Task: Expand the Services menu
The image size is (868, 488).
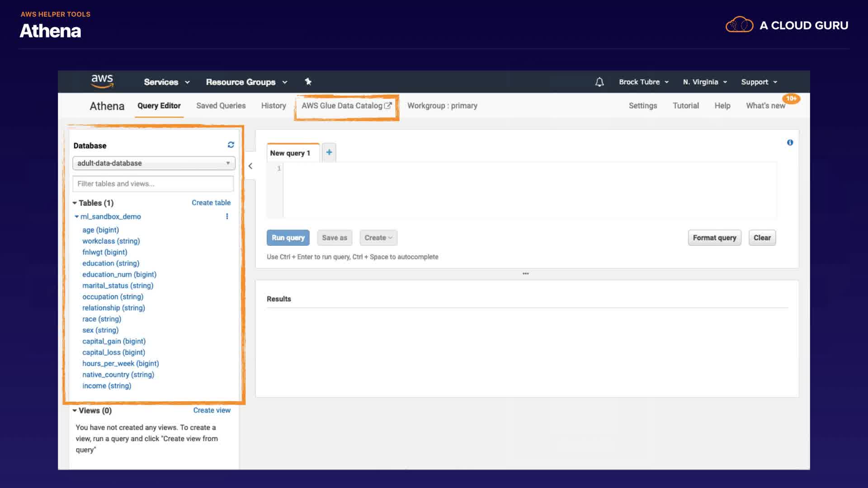Action: [x=166, y=82]
